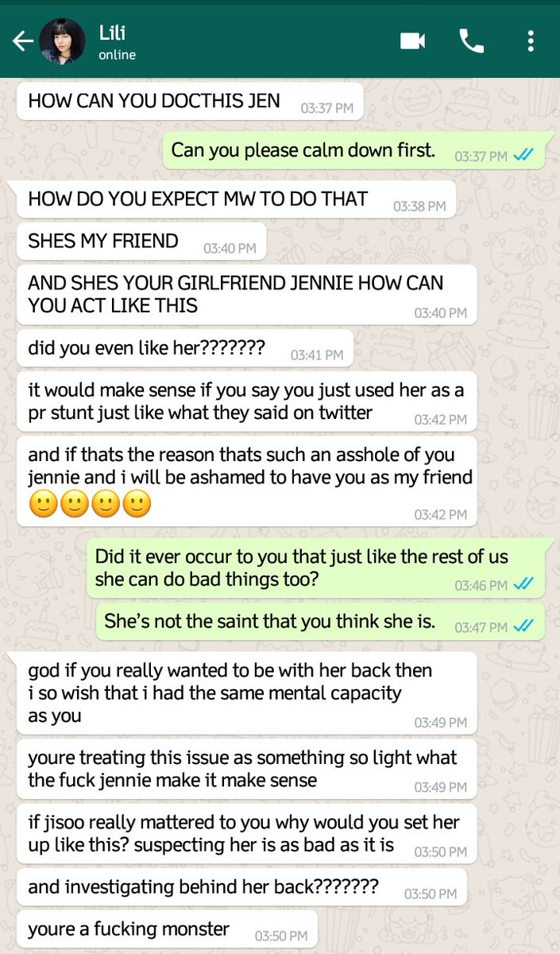Tap blue ticks on 'She's not the saint' message
This screenshot has width=560, height=954.
(523, 626)
